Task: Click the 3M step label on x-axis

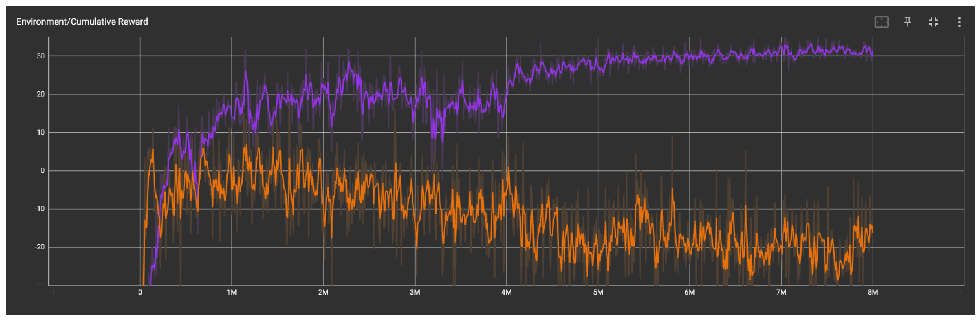Action: 415,292
